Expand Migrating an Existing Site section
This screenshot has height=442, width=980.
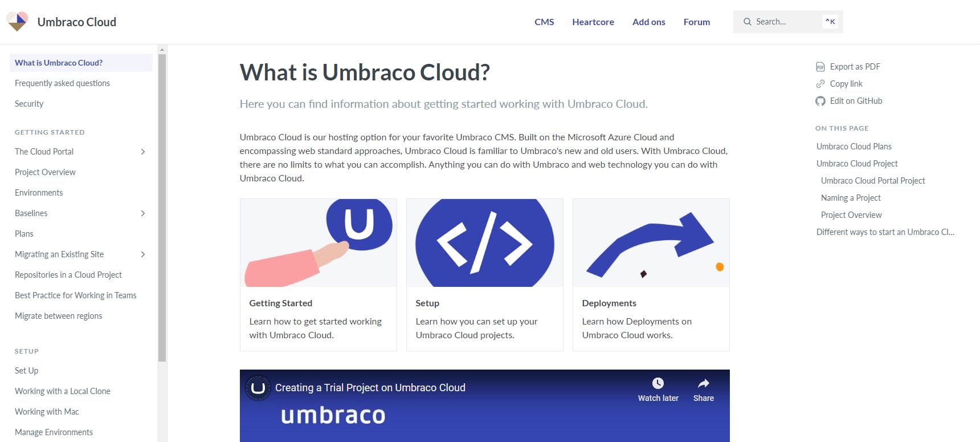click(143, 254)
